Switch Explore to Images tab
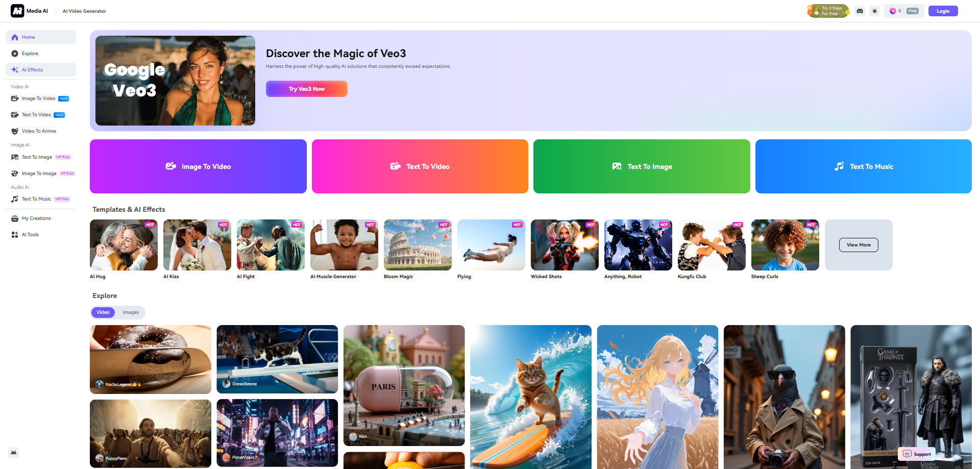Image resolution: width=980 pixels, height=469 pixels. point(131,312)
